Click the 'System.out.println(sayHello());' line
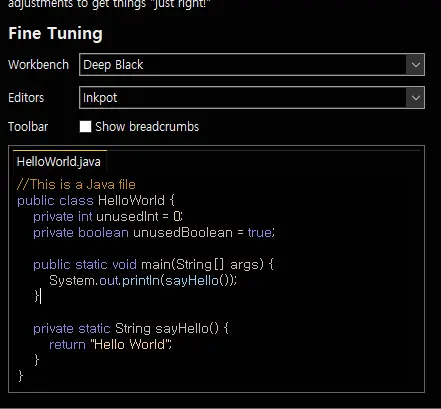 [143, 281]
